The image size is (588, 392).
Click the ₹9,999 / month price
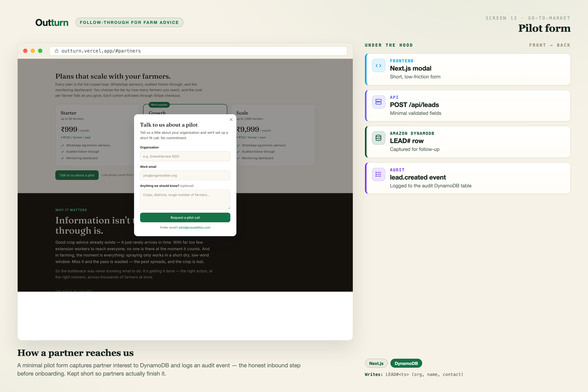coord(254,129)
